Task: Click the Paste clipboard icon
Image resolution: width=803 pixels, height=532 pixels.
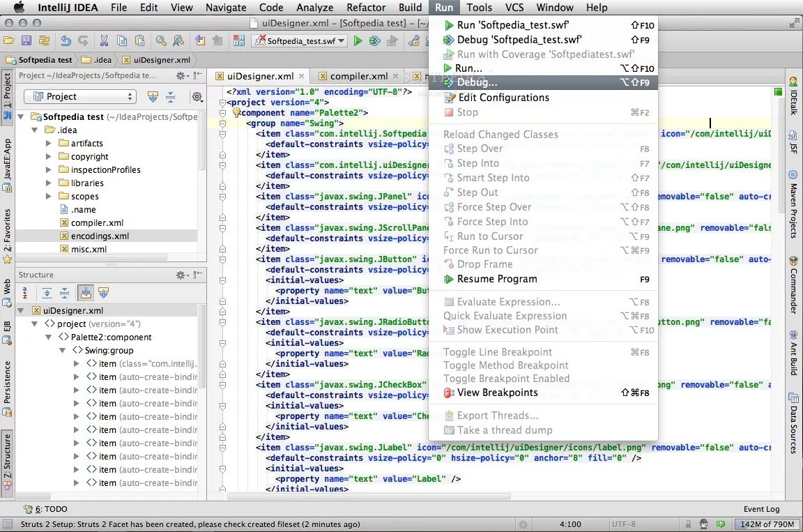Action: pos(139,40)
